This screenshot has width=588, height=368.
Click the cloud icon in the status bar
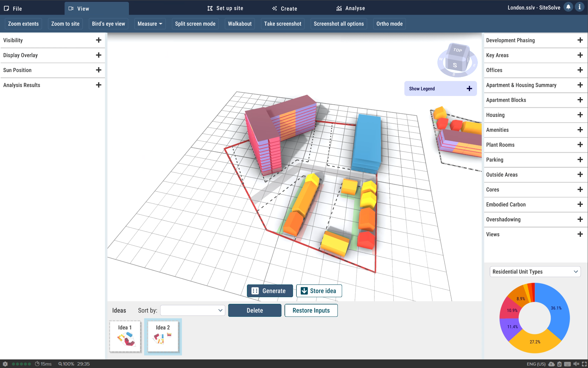point(552,364)
